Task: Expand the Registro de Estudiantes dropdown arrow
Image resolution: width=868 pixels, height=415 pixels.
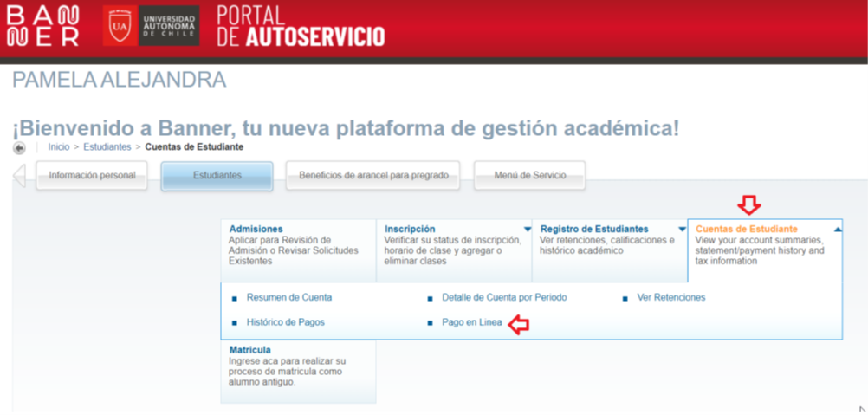Action: point(682,230)
